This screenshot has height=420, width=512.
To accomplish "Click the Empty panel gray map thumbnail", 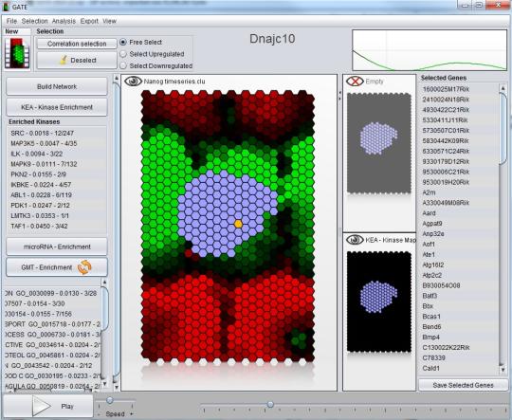I will 378,143.
